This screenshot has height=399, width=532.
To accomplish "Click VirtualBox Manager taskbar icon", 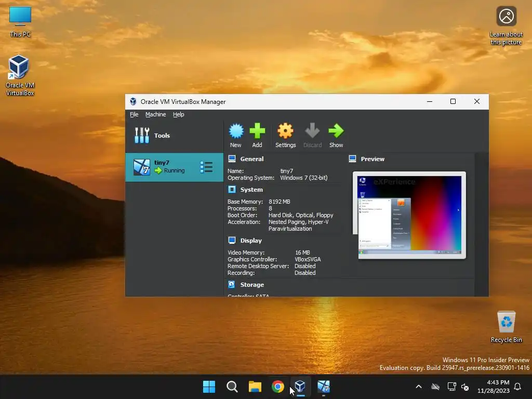I will click(x=300, y=387).
